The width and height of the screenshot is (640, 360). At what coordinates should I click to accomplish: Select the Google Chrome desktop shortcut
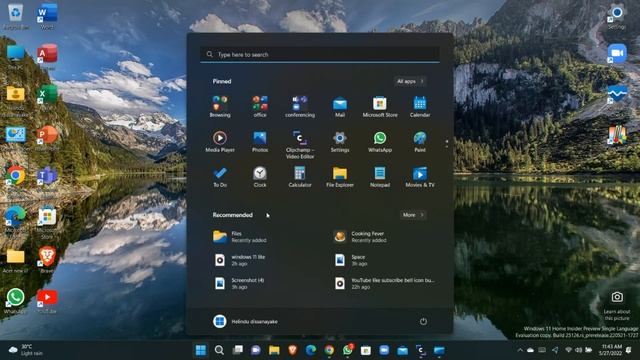point(16,179)
